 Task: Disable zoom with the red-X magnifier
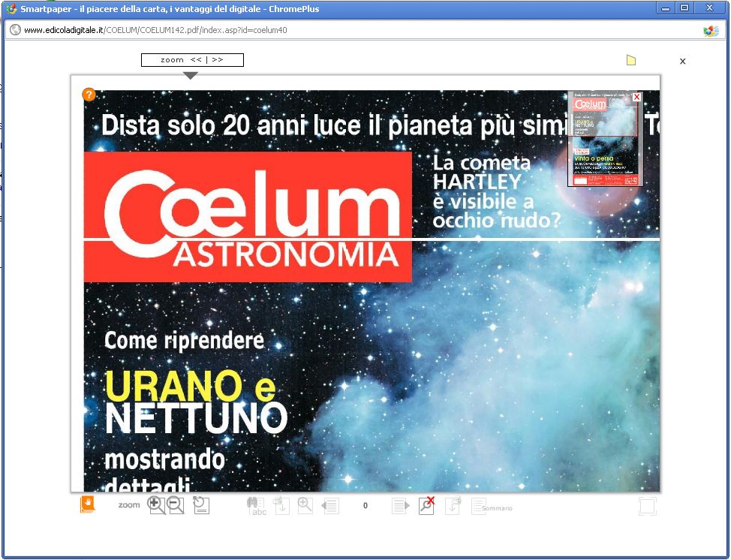[426, 505]
